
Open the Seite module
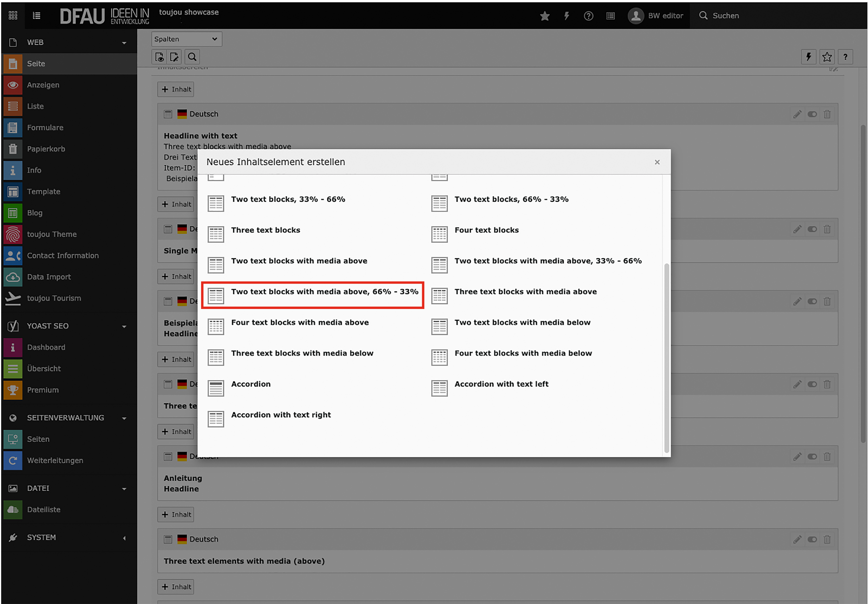click(x=69, y=64)
